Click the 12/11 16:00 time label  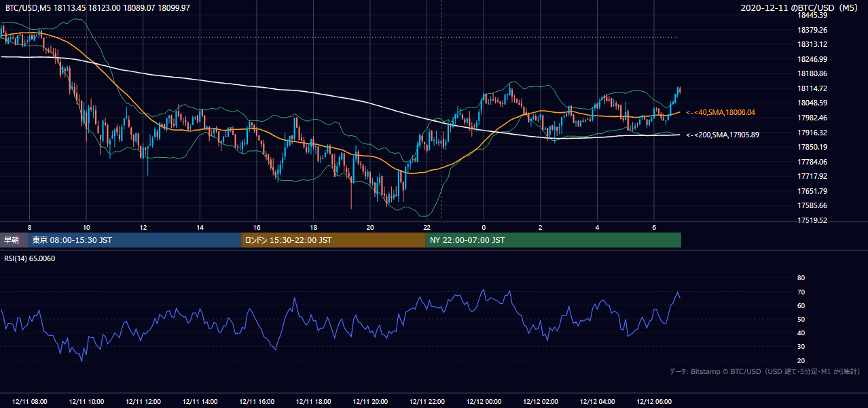(256, 402)
